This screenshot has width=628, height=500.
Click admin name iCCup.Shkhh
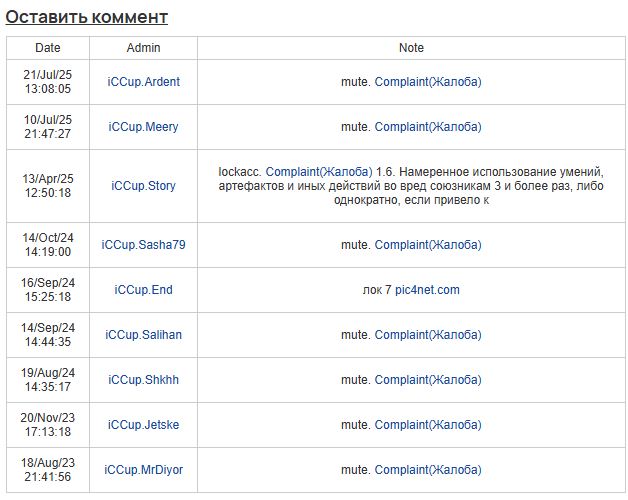(143, 380)
